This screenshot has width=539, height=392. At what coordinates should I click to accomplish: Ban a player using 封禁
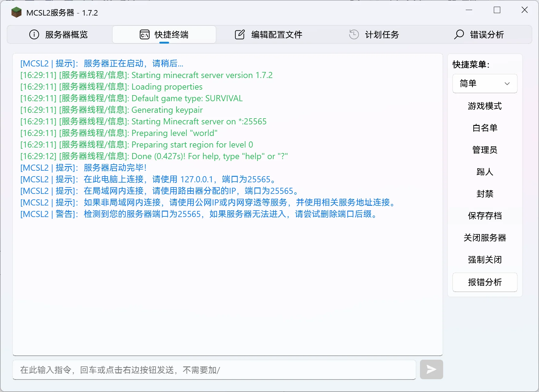click(484, 194)
